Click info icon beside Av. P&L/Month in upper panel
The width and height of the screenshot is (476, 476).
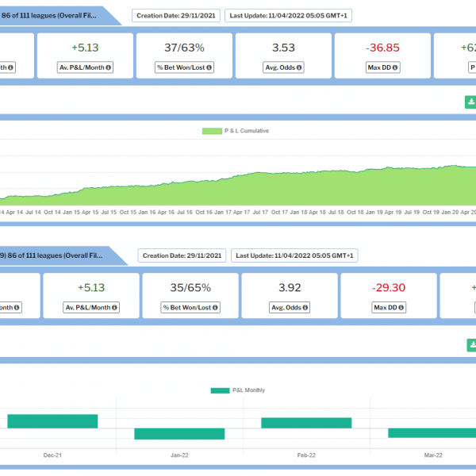109,67
